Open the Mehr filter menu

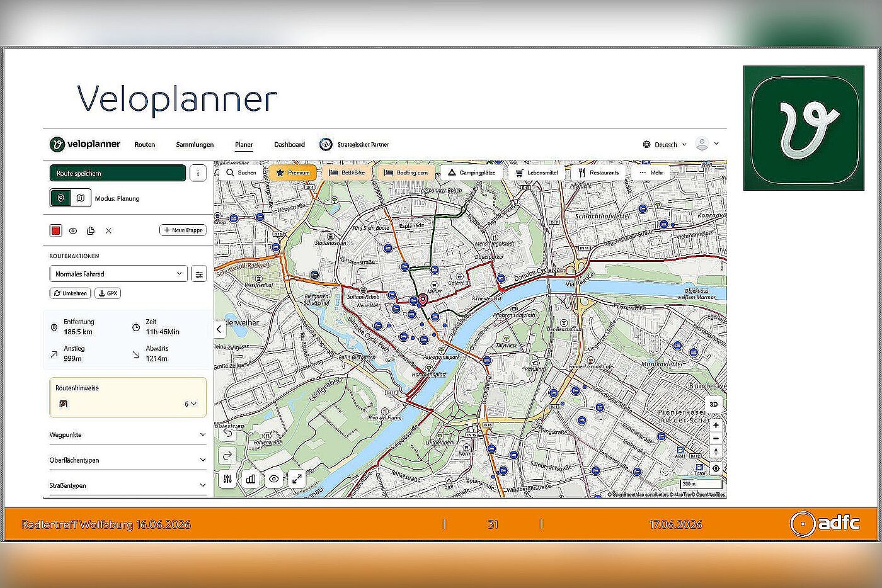651,172
